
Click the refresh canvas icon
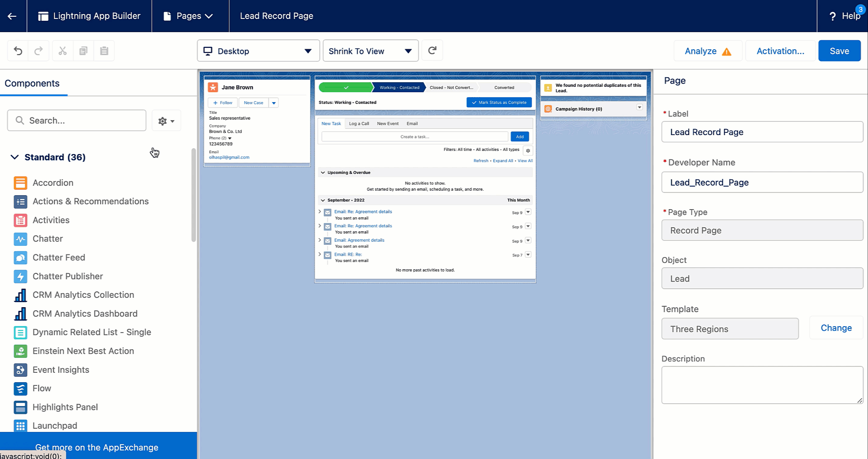pos(432,50)
